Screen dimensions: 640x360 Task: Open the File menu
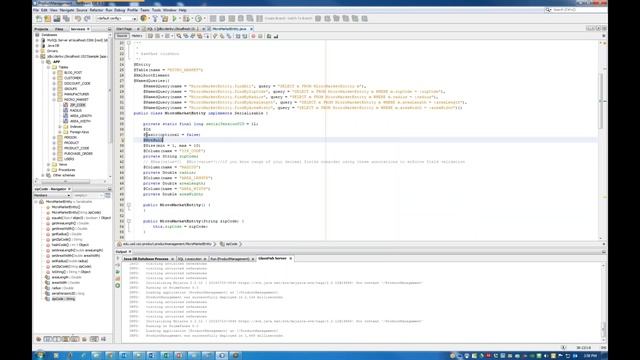point(36,10)
